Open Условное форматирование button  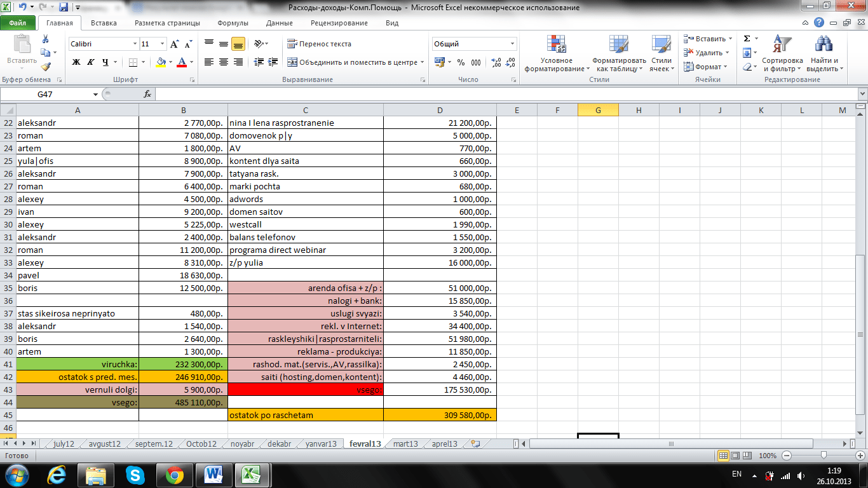[x=557, y=54]
